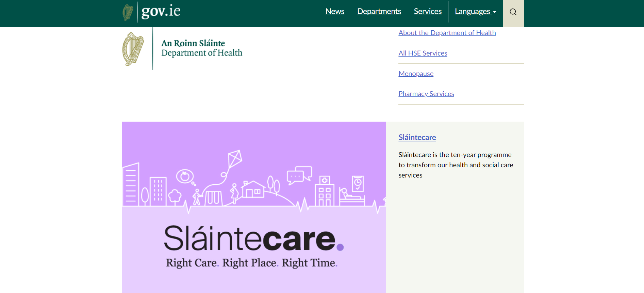644x293 pixels.
Task: Click the Department of Health harp logo
Action: [133, 49]
